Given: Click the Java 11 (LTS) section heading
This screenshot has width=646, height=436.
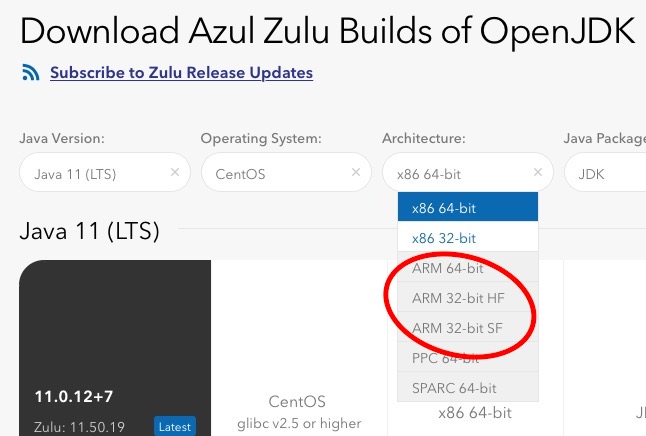Looking at the screenshot, I should (89, 232).
